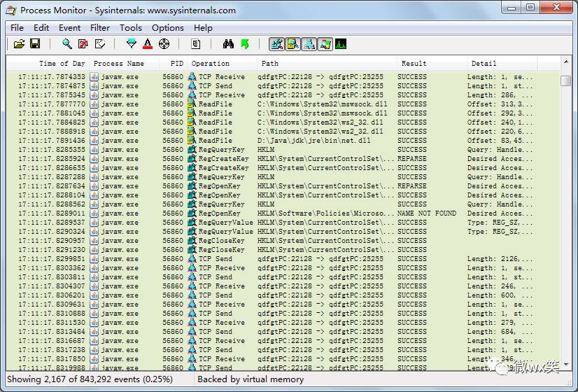Click the Find binoculars icon
This screenshot has width=578, height=392.
click(228, 44)
